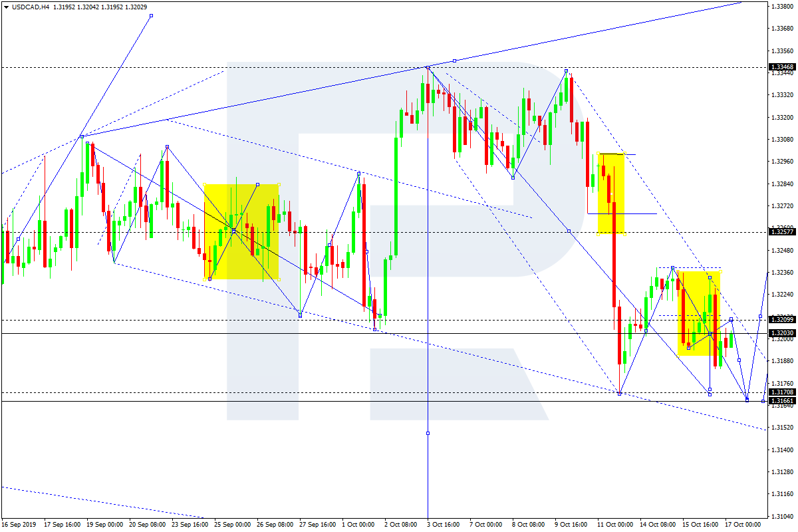The height and width of the screenshot is (532, 798).
Task: Click the 3 Oct 16:00 time label
Action: tap(445, 525)
